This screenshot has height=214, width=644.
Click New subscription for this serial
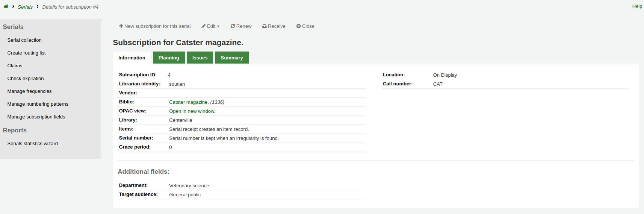pyautogui.click(x=155, y=26)
